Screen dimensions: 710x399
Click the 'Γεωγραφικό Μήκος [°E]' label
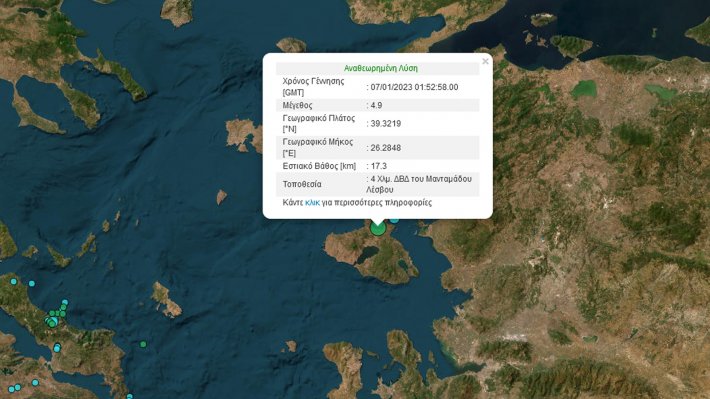click(318, 148)
